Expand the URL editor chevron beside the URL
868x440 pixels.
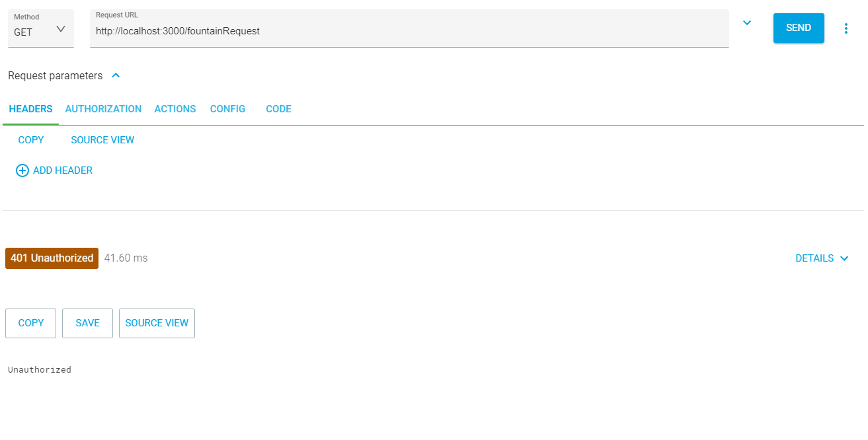pyautogui.click(x=747, y=23)
